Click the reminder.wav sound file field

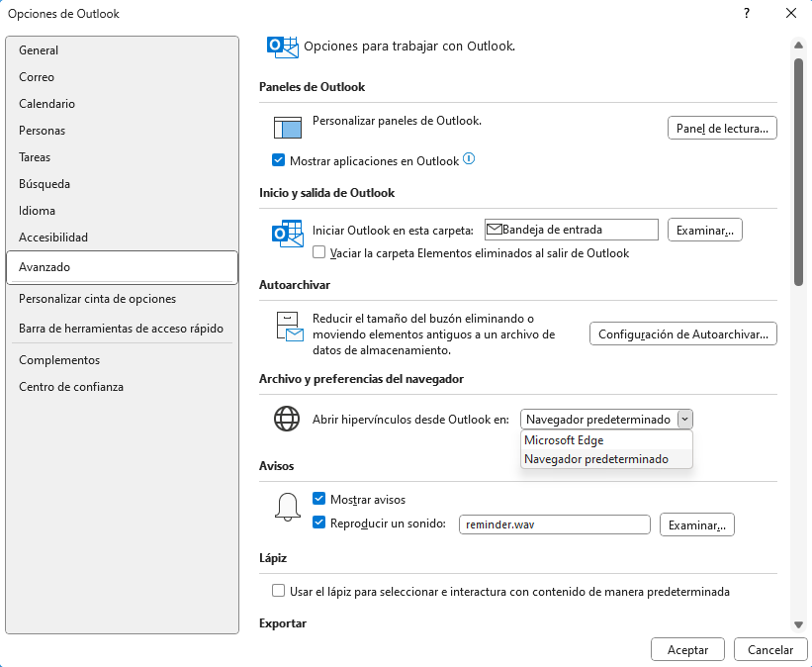(554, 524)
